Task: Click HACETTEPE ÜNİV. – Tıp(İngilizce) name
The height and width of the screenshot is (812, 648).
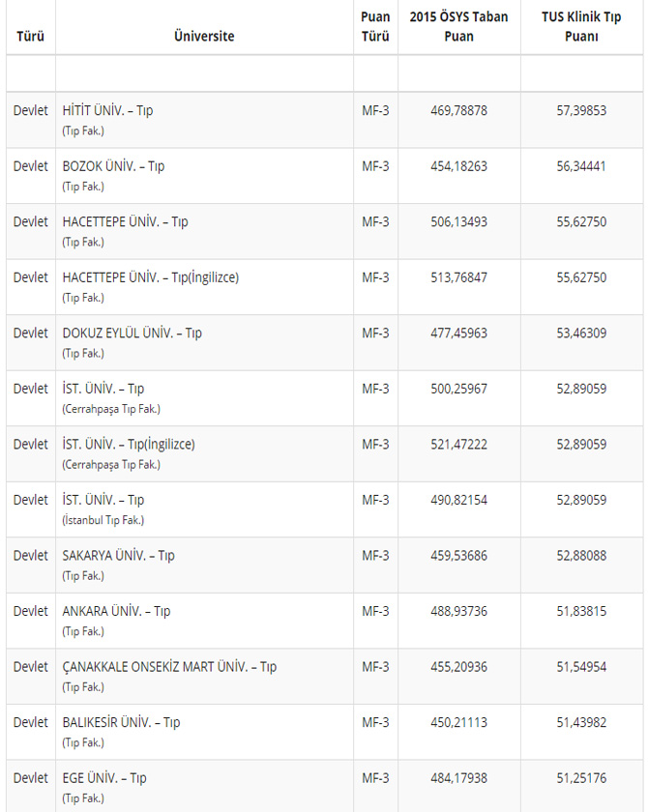Action: [150, 277]
